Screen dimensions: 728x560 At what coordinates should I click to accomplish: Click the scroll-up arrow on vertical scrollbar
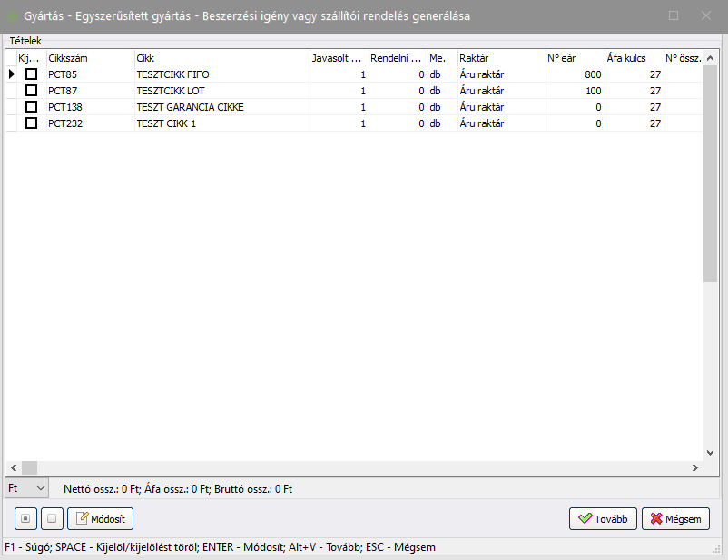tap(711, 57)
